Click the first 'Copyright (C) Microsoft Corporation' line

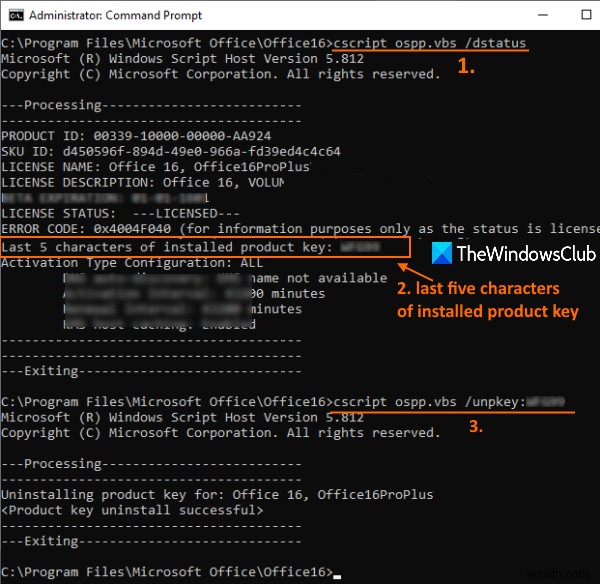point(221,74)
